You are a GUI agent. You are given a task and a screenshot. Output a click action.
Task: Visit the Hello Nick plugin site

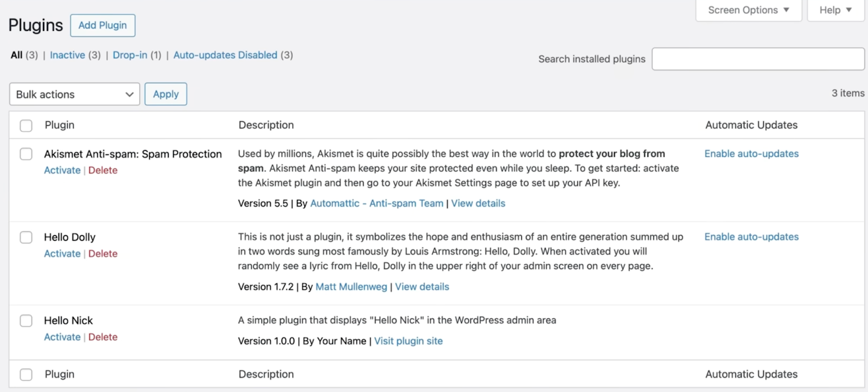pyautogui.click(x=408, y=341)
